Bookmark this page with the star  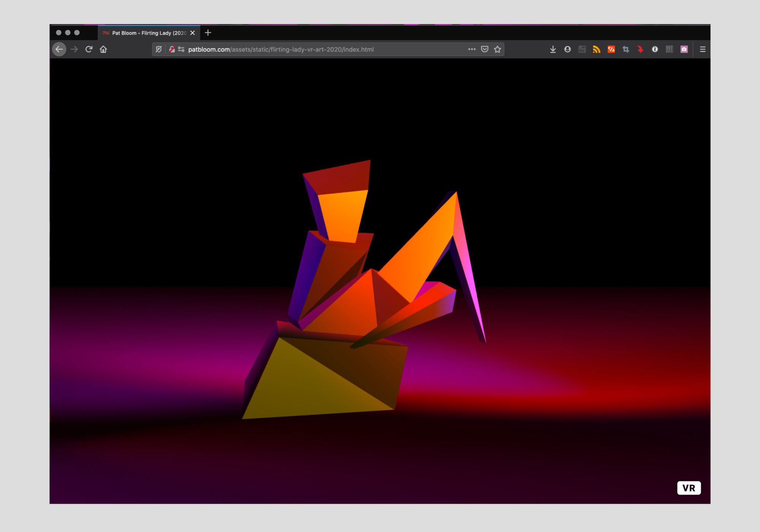tap(497, 49)
